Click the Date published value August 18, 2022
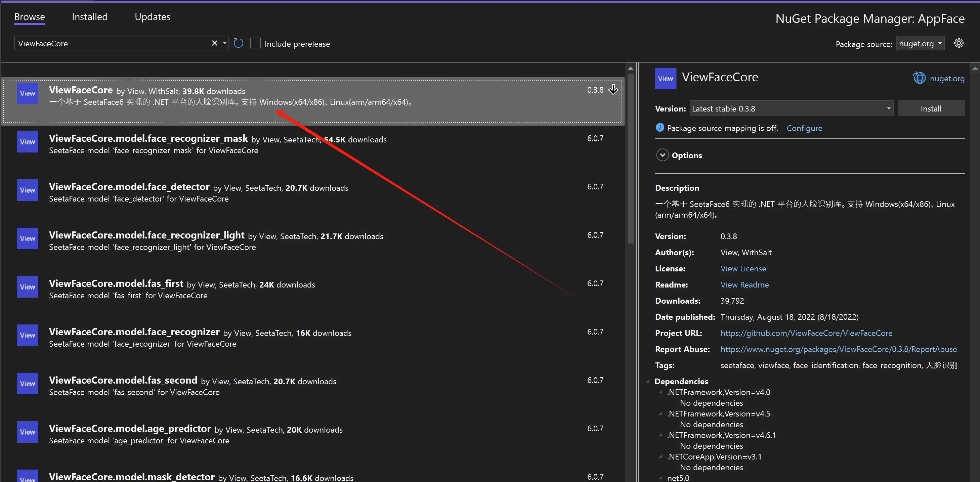Viewport: 980px width, 482px height. click(790, 317)
